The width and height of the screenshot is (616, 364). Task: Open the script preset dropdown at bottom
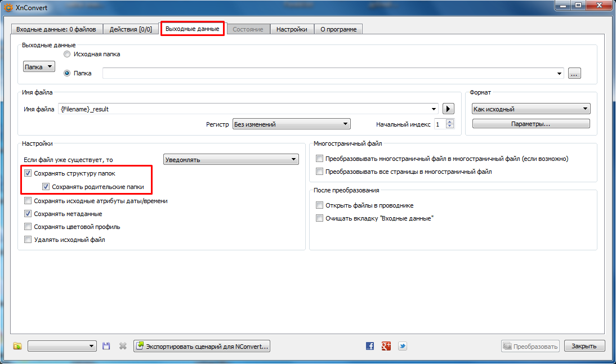[x=62, y=346]
